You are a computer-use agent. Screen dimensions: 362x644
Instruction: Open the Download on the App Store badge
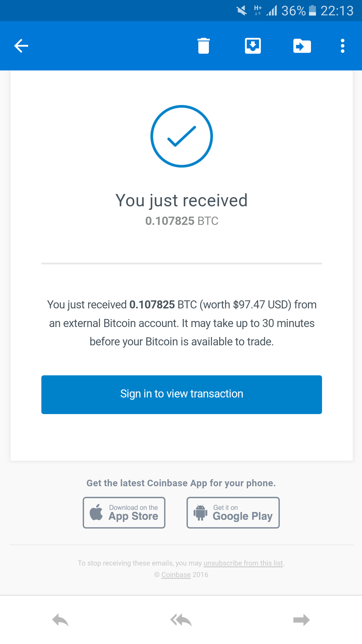point(124,512)
